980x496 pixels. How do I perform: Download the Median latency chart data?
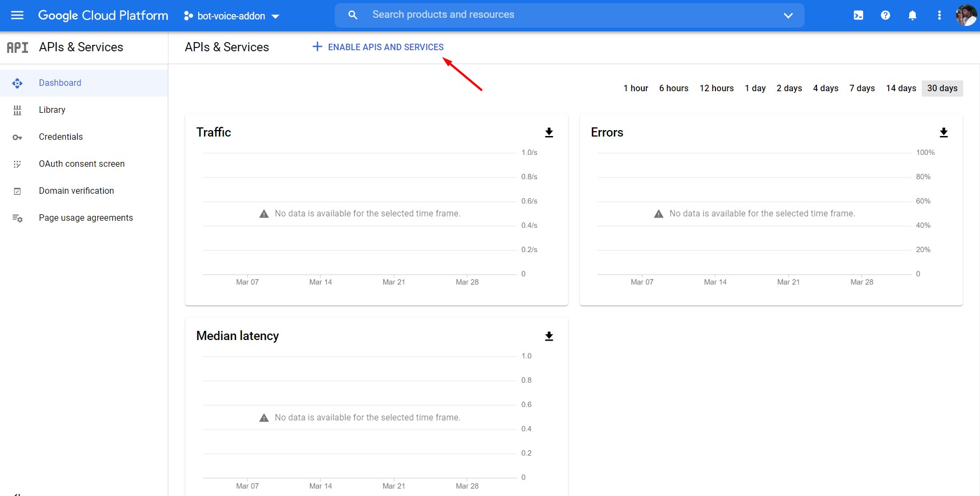pyautogui.click(x=549, y=336)
